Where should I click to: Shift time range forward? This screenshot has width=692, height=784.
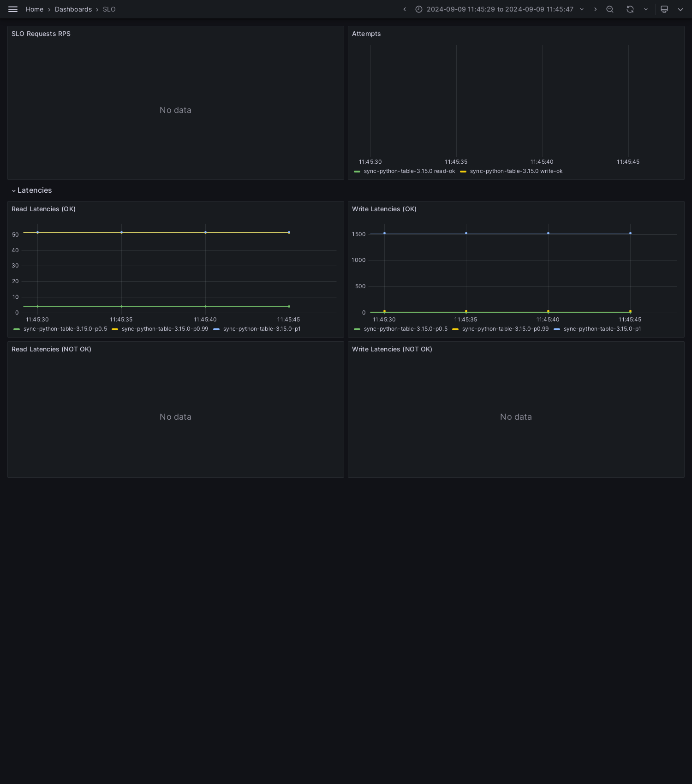click(x=595, y=9)
